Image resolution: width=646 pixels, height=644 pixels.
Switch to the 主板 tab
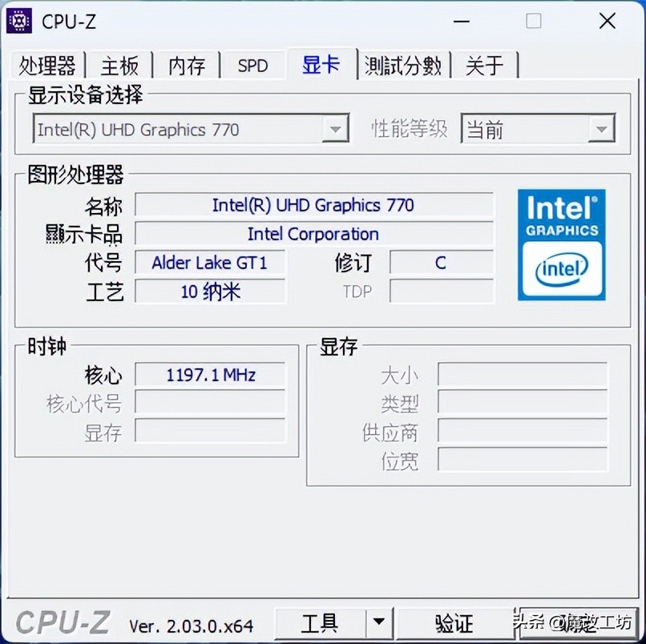tap(119, 66)
